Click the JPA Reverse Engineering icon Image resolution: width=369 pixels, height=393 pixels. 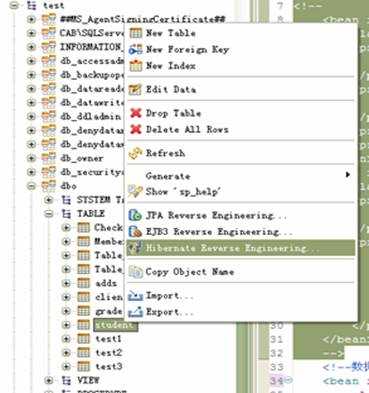[135, 215]
